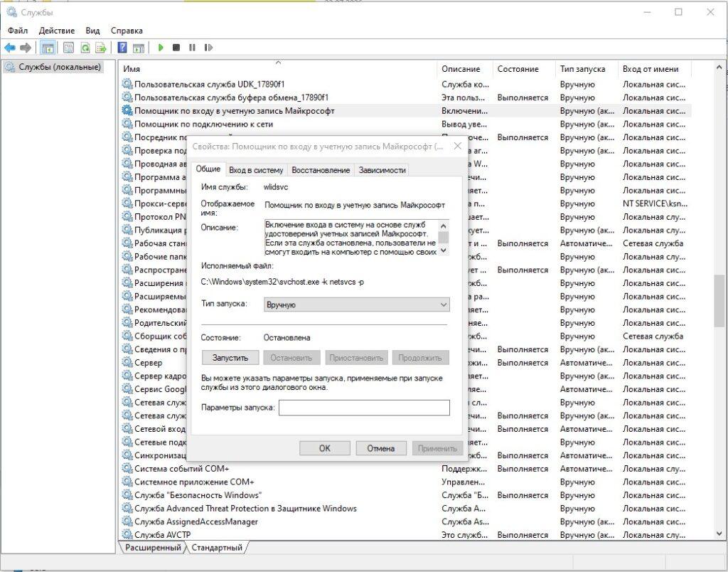Click the green Start service icon
Image resolution: width=728 pixels, height=572 pixels.
pyautogui.click(x=161, y=48)
